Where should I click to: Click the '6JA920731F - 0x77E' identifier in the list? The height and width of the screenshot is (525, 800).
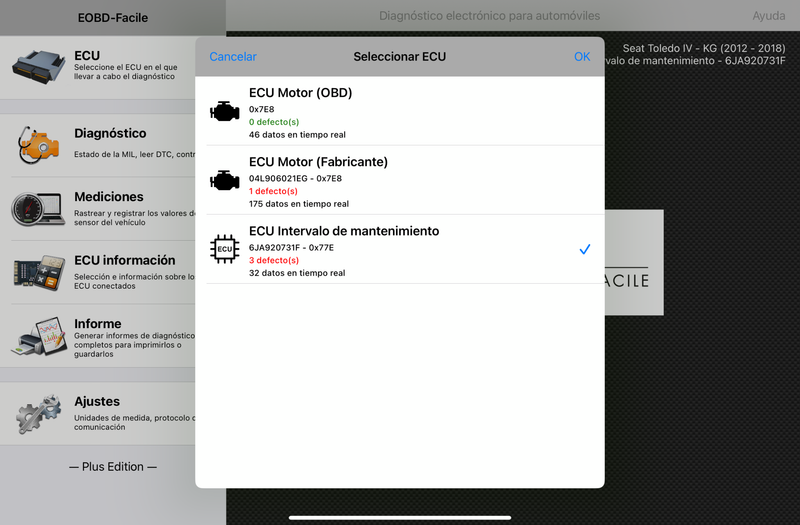coord(291,247)
